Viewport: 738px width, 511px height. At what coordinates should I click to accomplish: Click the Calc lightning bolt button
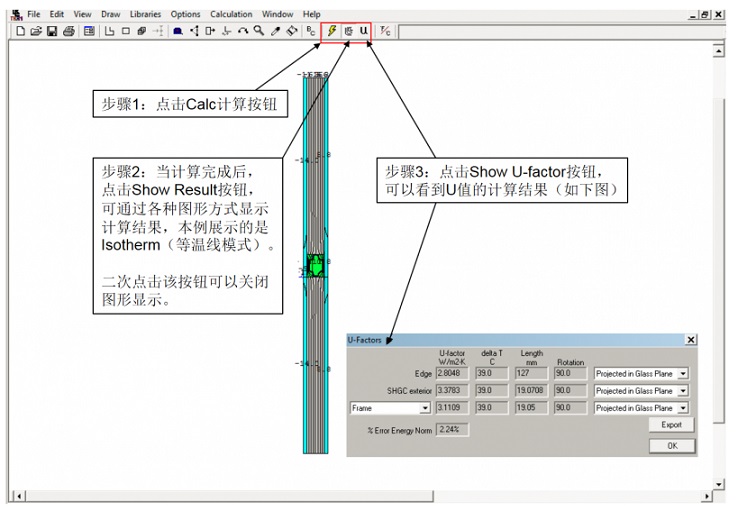(331, 32)
